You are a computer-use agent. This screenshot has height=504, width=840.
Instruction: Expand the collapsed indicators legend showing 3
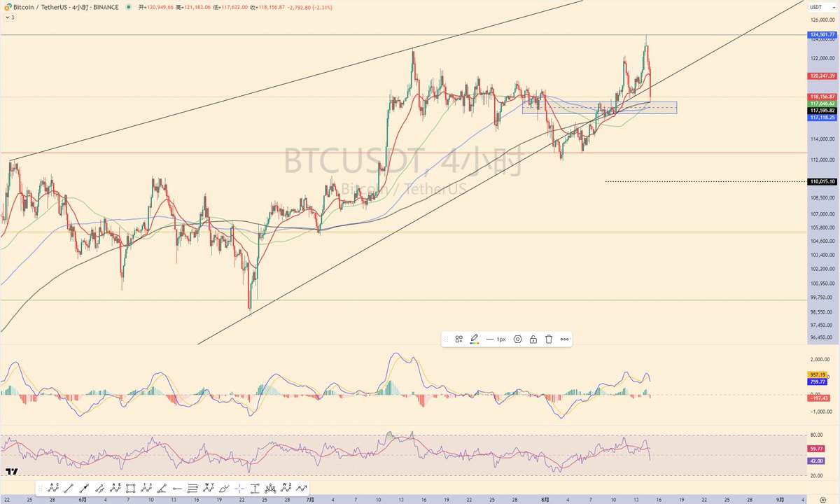[8, 17]
